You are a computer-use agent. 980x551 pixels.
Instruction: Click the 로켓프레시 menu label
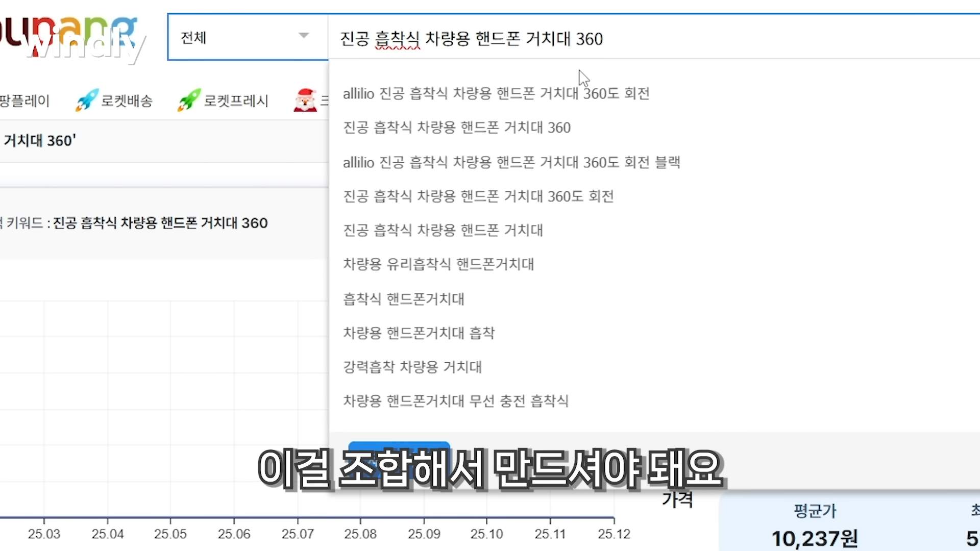236,101
